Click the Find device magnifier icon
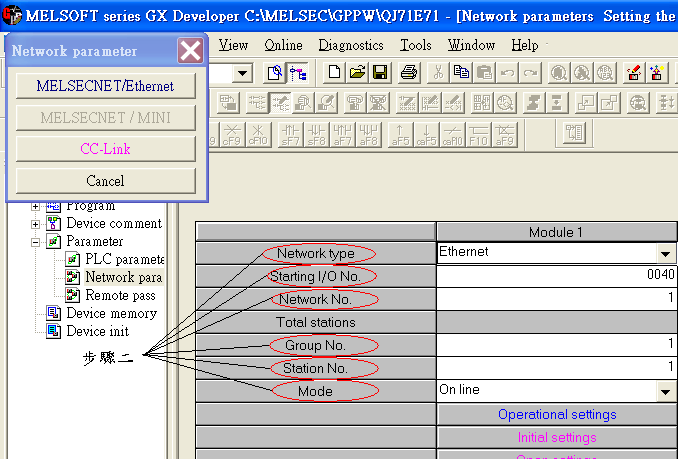The width and height of the screenshot is (678, 459). (559, 72)
